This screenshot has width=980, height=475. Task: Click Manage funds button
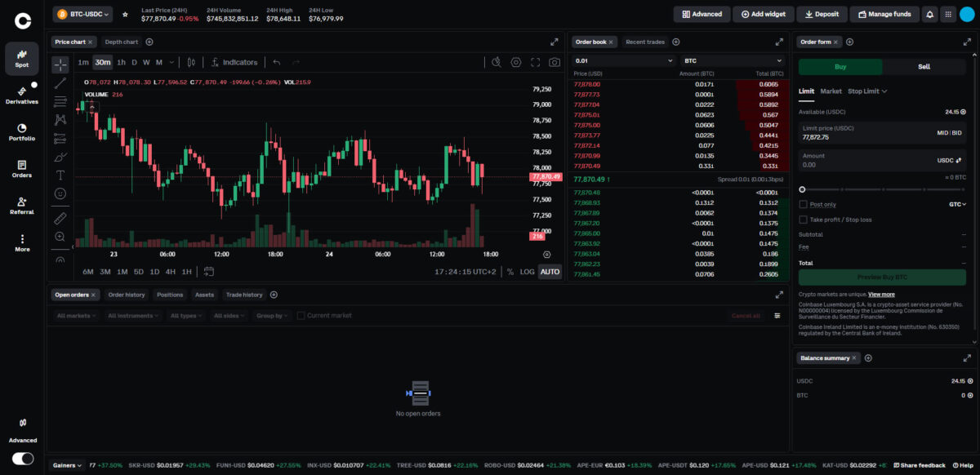[x=884, y=14]
